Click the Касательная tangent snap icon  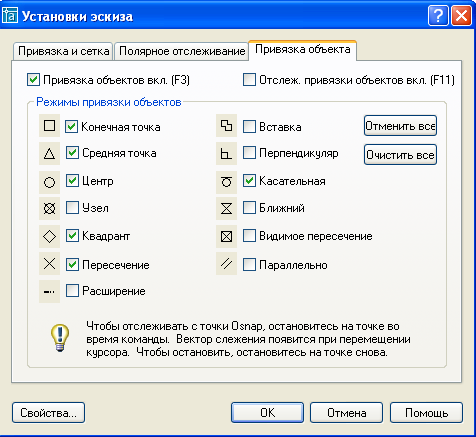pos(226,182)
